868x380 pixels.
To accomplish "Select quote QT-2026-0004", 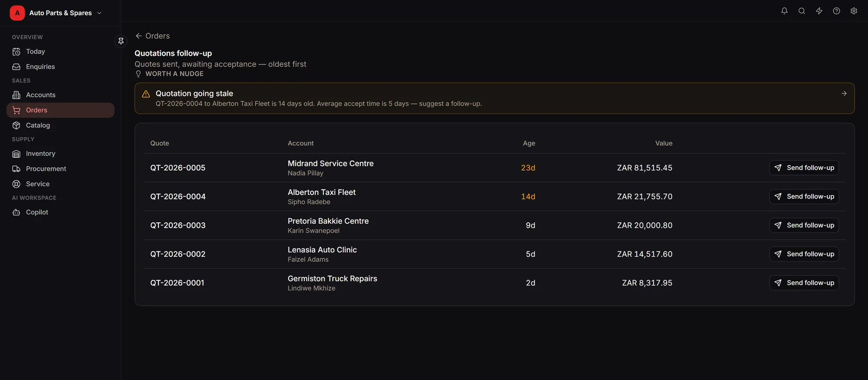I will (178, 196).
